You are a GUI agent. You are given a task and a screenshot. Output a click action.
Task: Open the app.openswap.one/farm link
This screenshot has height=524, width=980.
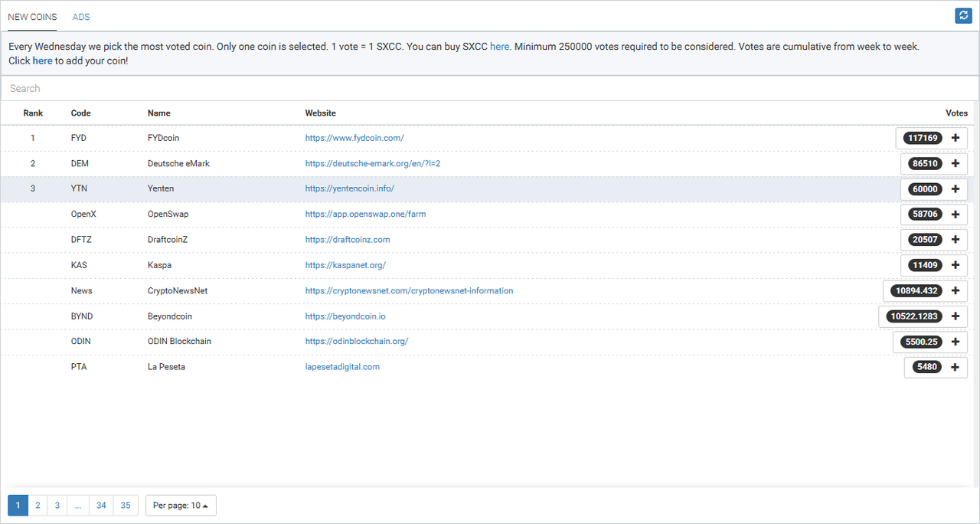[x=365, y=214]
